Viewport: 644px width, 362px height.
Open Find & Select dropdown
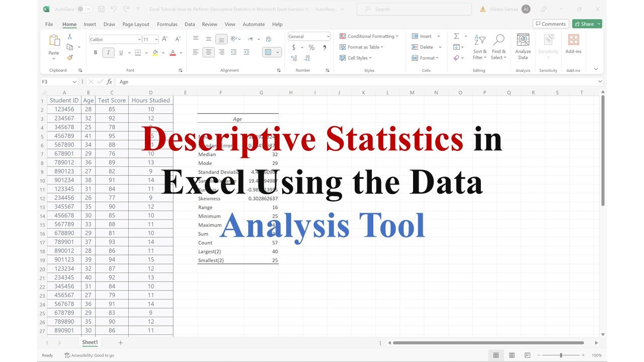tap(499, 47)
